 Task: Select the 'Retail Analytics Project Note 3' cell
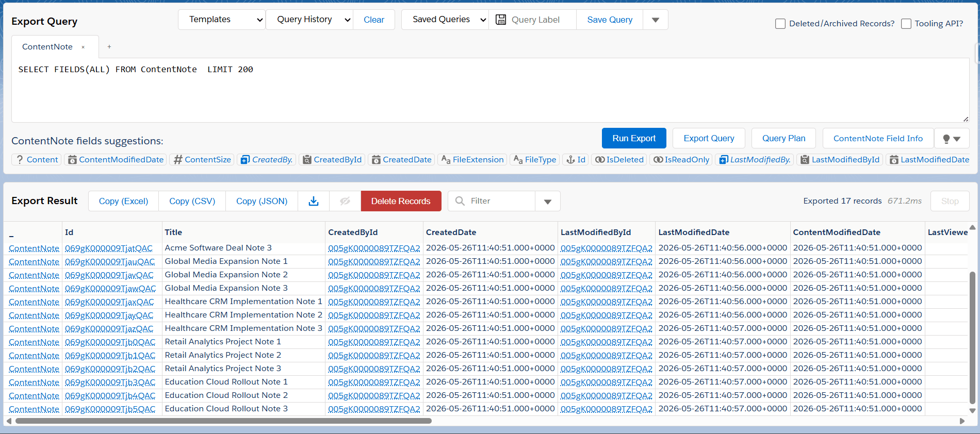(x=243, y=369)
